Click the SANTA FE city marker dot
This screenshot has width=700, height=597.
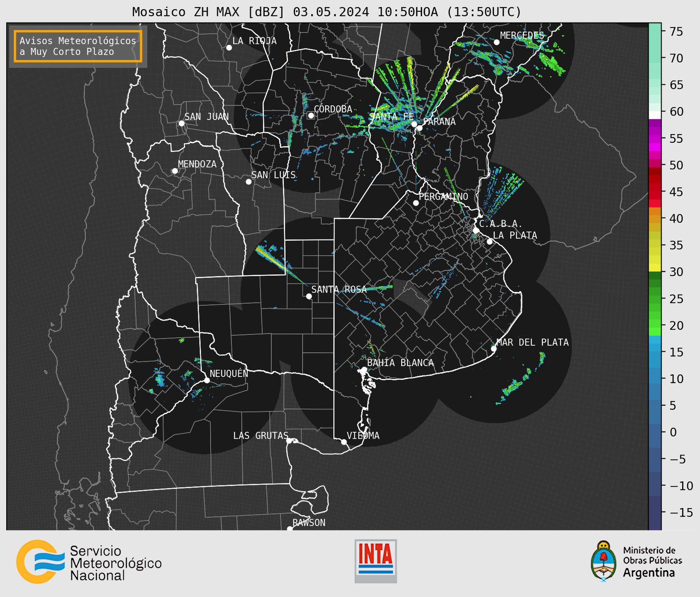pos(414,124)
